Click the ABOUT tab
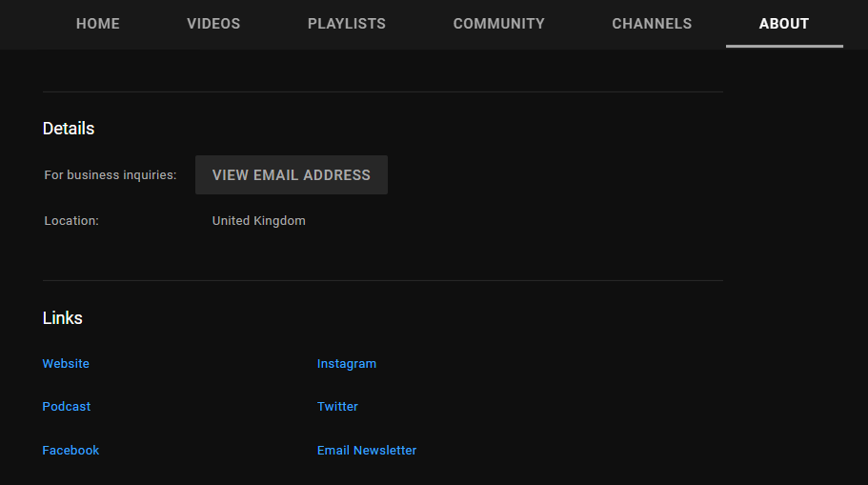Viewport: 868px width, 485px height. coord(784,24)
